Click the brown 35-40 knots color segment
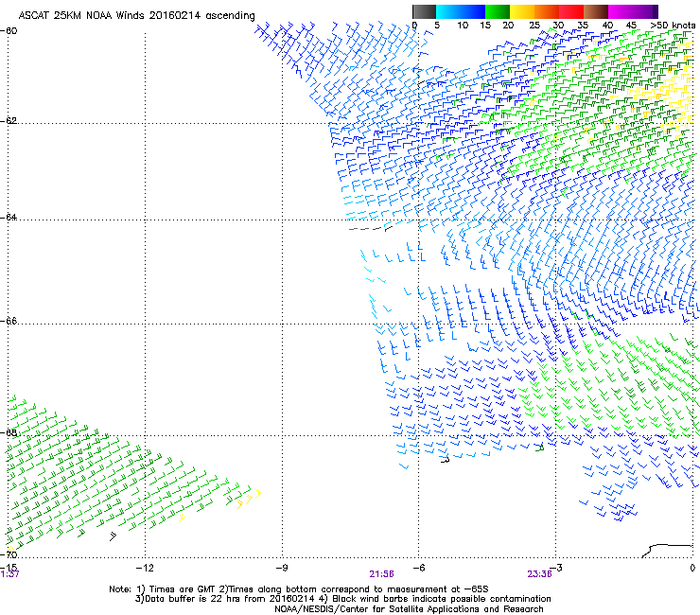 point(596,11)
